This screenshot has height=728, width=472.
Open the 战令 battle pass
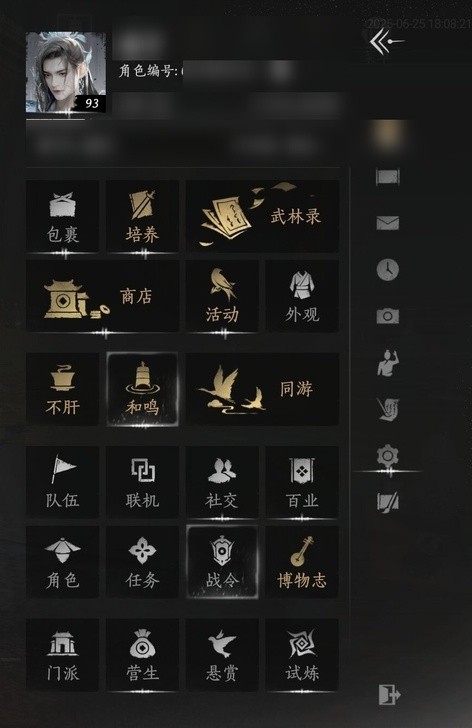click(222, 562)
